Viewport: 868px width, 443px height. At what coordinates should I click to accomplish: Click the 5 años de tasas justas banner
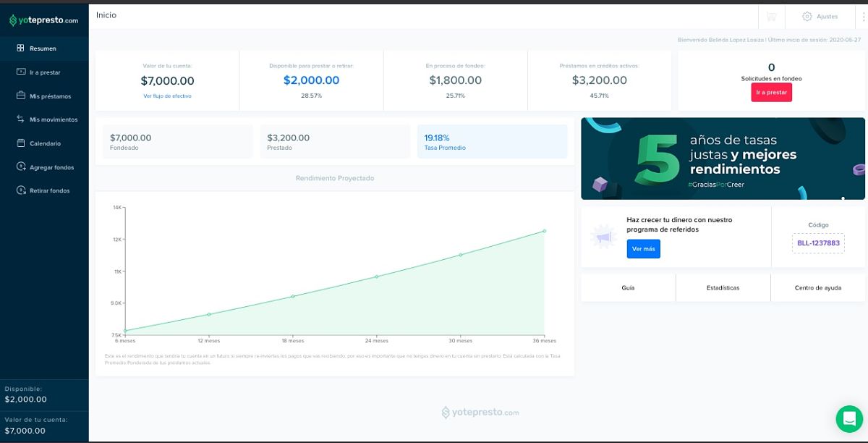click(x=723, y=159)
